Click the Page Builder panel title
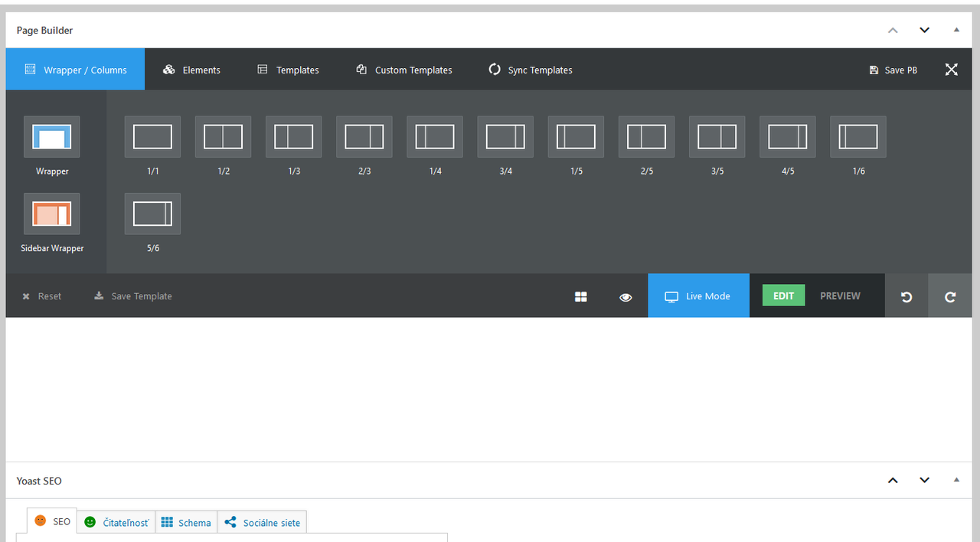Image resolution: width=980 pixels, height=542 pixels. point(45,31)
